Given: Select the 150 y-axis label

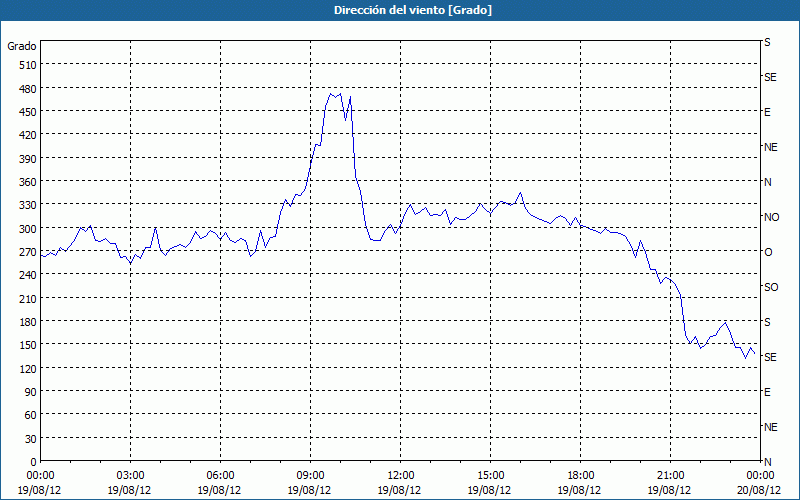Looking at the screenshot, I should [x=28, y=345].
